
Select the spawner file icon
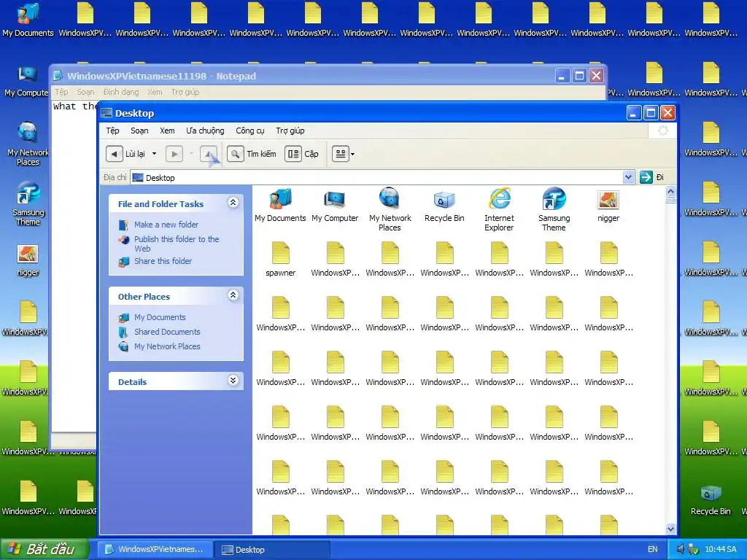pos(280,260)
